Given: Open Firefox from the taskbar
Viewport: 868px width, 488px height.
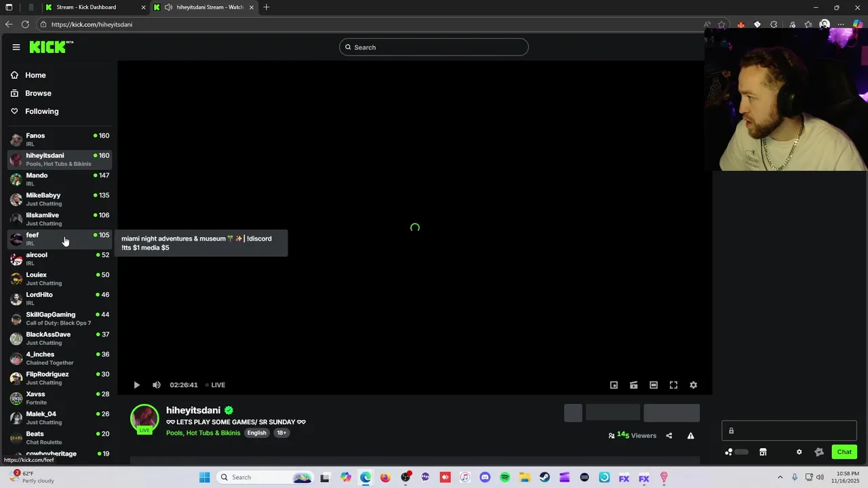Looking at the screenshot, I should (385, 477).
